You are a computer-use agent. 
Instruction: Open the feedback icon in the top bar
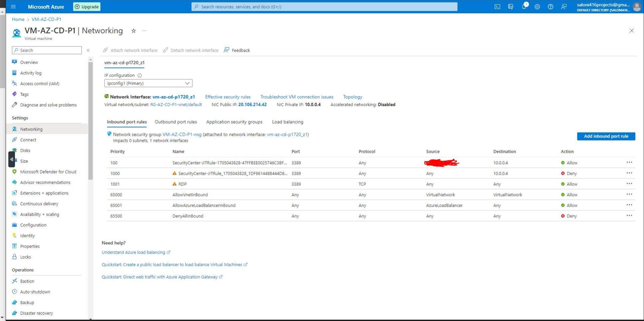pos(564,7)
